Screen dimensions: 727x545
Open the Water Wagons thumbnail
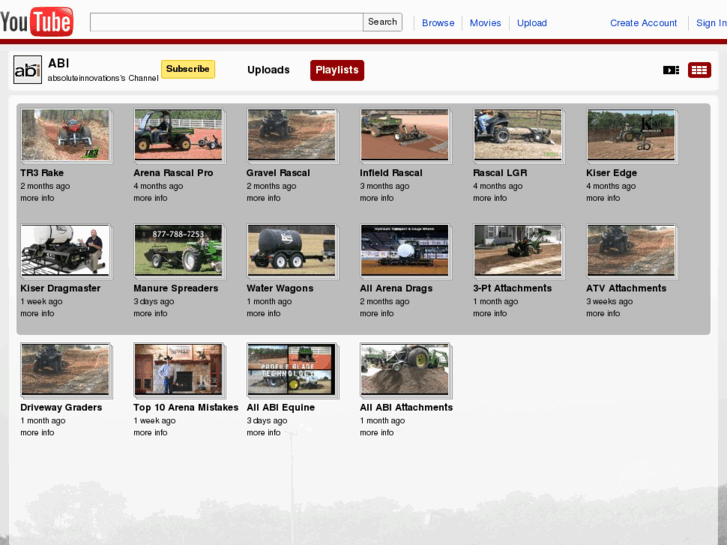[292, 250]
